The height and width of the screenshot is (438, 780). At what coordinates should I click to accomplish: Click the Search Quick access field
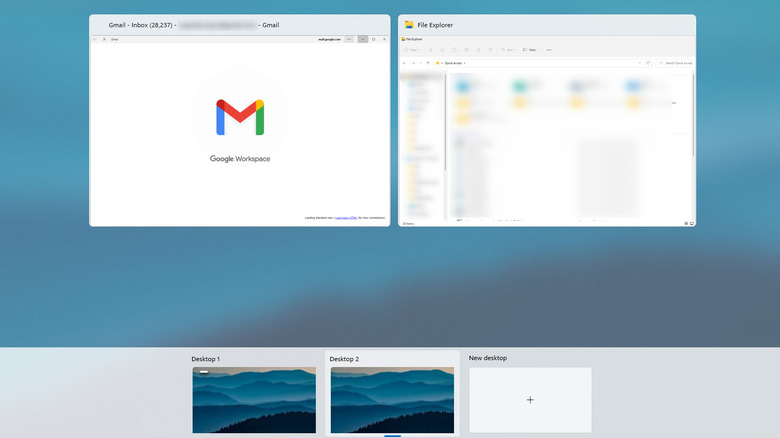pyautogui.click(x=675, y=63)
